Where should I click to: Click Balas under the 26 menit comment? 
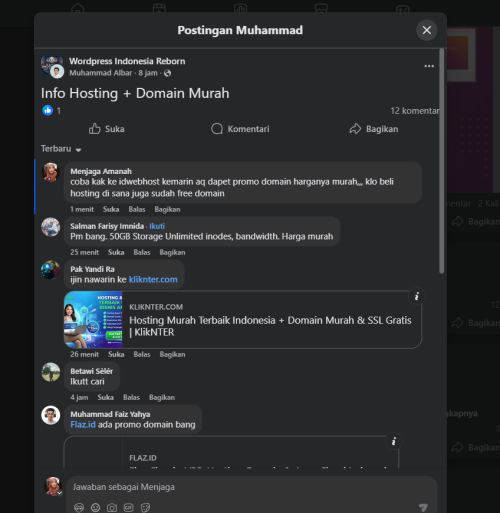142,354
